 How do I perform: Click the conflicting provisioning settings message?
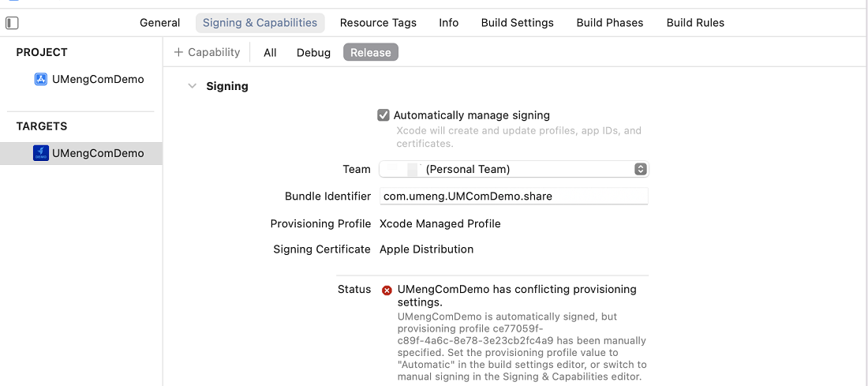pos(517,296)
